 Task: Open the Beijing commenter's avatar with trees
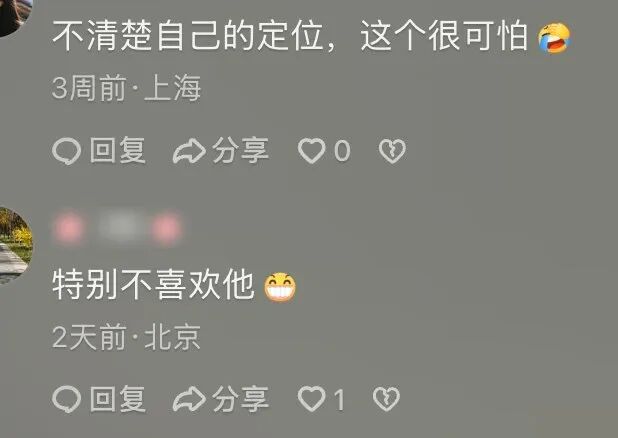pyautogui.click(x=16, y=245)
